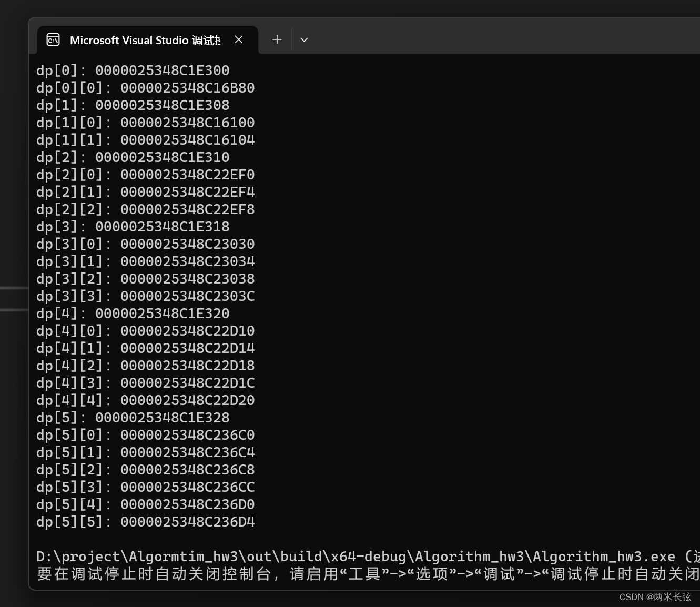
Task: Click the line 'dp[2][2]: 0000025348C22EF8'
Action: pos(146,209)
